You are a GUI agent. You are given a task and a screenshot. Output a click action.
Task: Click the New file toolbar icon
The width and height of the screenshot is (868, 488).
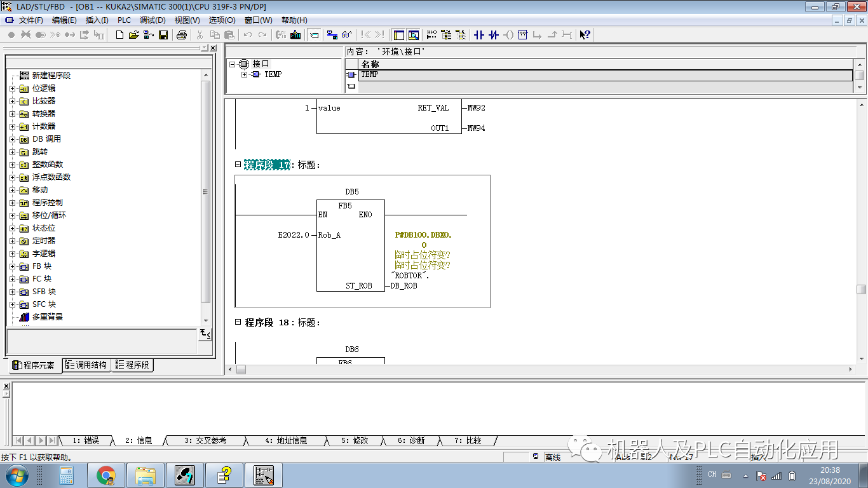tap(119, 35)
